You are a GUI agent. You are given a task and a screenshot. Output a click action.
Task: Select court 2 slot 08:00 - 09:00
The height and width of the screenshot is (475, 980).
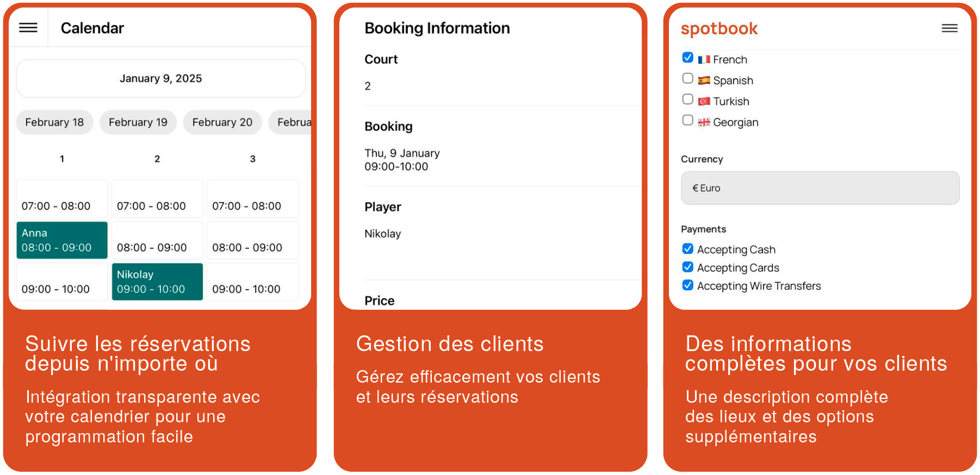point(157,240)
